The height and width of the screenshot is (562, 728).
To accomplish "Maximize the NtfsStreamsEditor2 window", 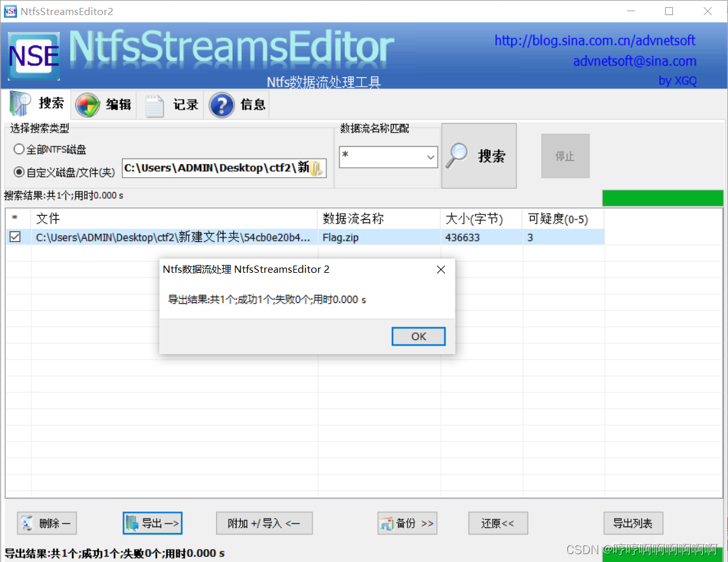I will (669, 11).
